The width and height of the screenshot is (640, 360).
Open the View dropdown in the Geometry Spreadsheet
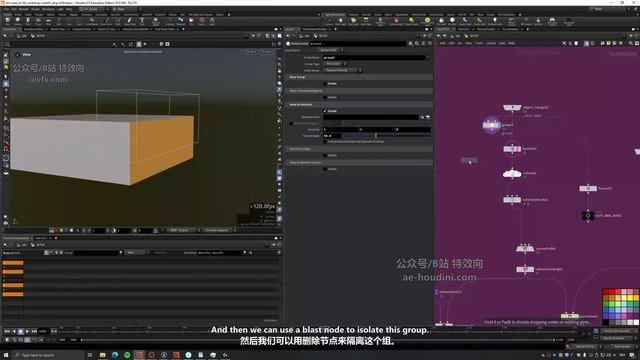(x=135, y=253)
